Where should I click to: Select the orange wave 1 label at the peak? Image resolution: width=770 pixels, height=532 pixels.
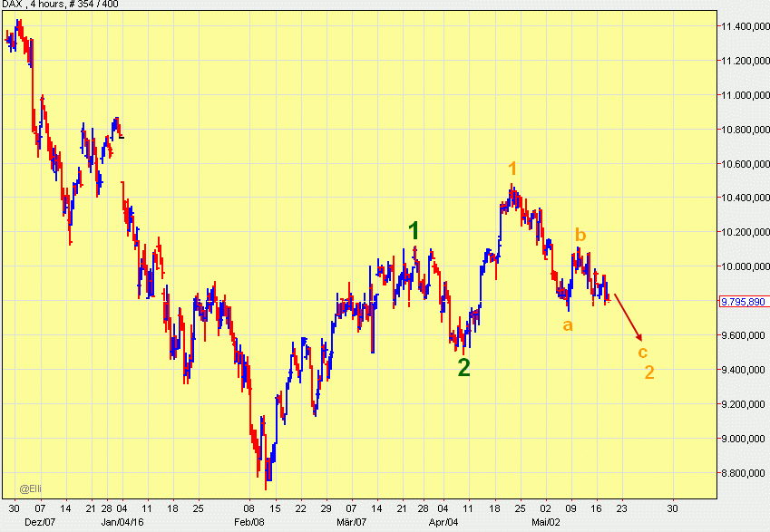(x=512, y=169)
